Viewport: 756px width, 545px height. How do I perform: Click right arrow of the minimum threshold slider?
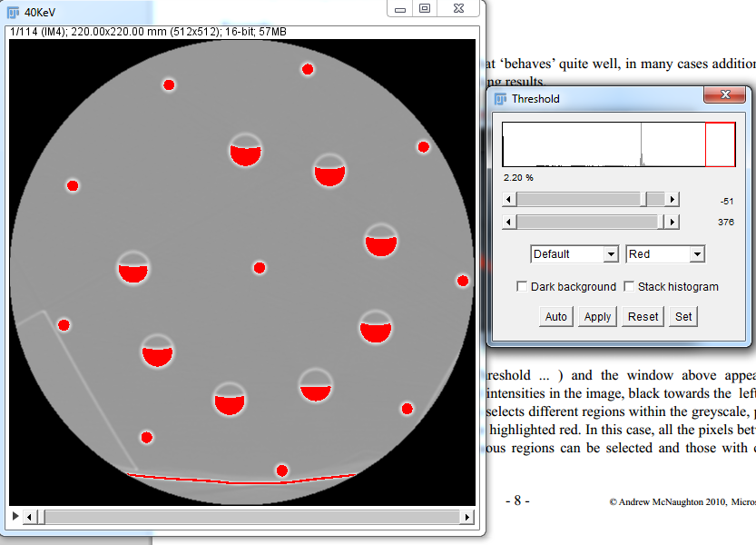click(x=672, y=199)
